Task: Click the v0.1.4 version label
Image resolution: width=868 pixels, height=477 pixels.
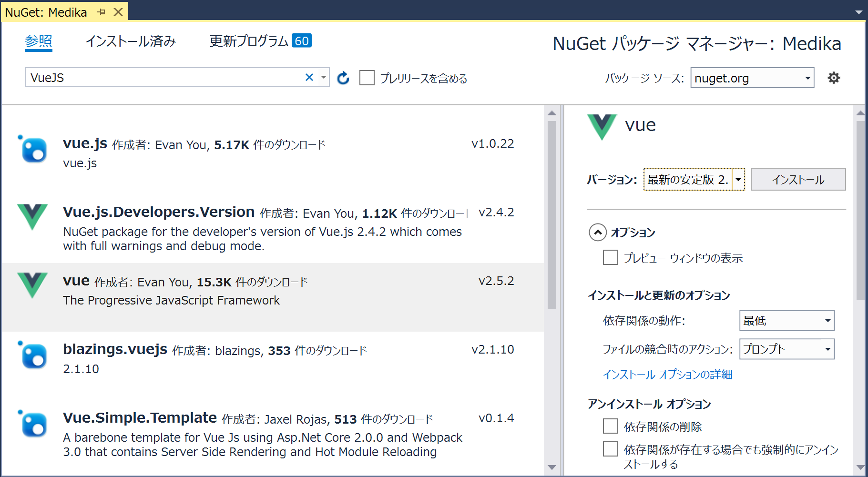Action: pos(496,418)
